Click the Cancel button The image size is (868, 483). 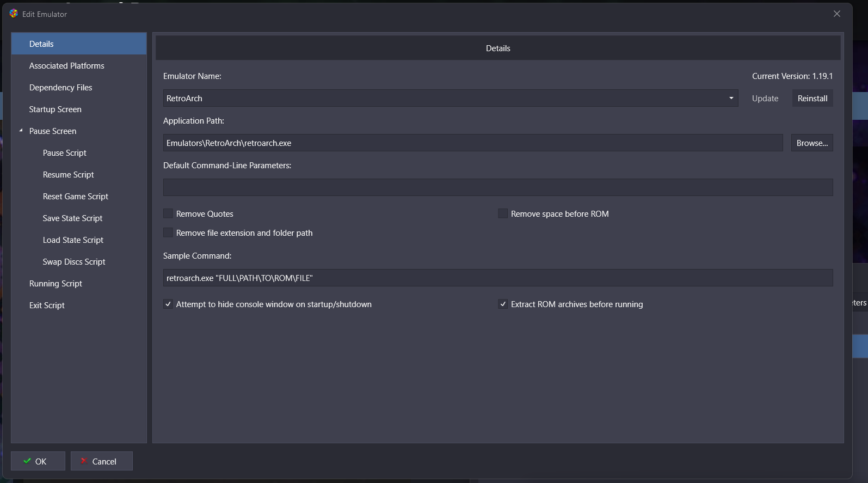click(x=102, y=461)
